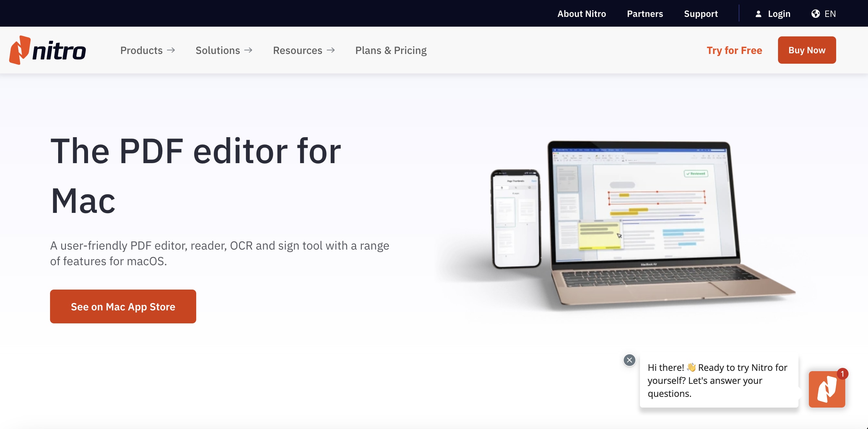Expand the Solutions navigation menu
This screenshot has height=429, width=868.
(223, 50)
